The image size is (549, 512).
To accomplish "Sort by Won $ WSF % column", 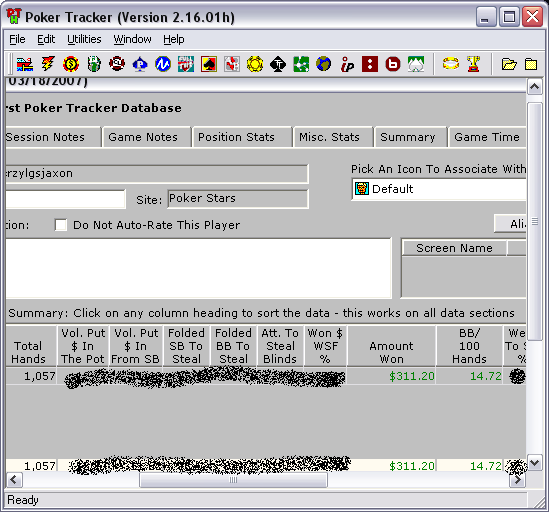I will pos(325,346).
